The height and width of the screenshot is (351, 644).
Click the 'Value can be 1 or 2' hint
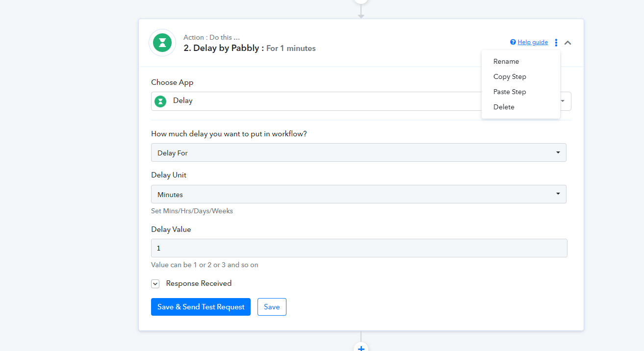[205, 265]
